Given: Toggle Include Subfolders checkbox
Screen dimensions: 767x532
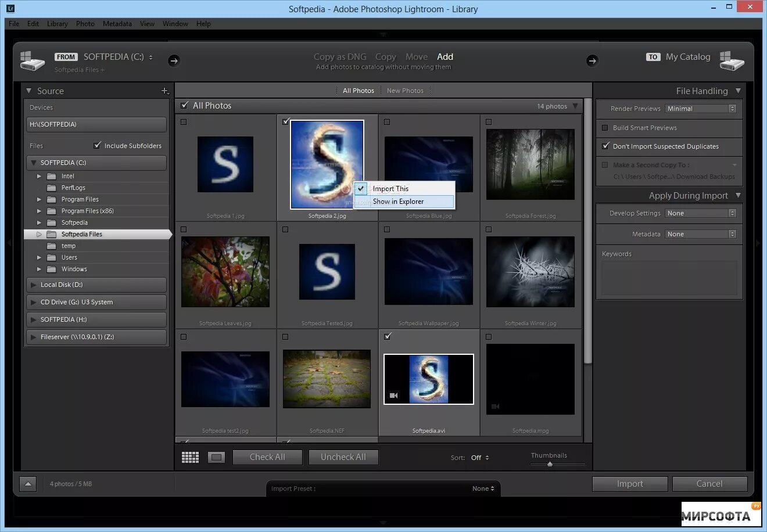Looking at the screenshot, I should click(x=97, y=145).
